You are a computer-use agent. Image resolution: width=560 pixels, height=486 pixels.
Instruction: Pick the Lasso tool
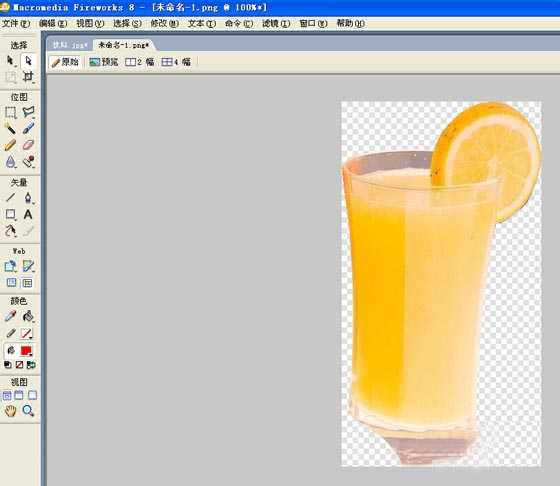[x=28, y=112]
